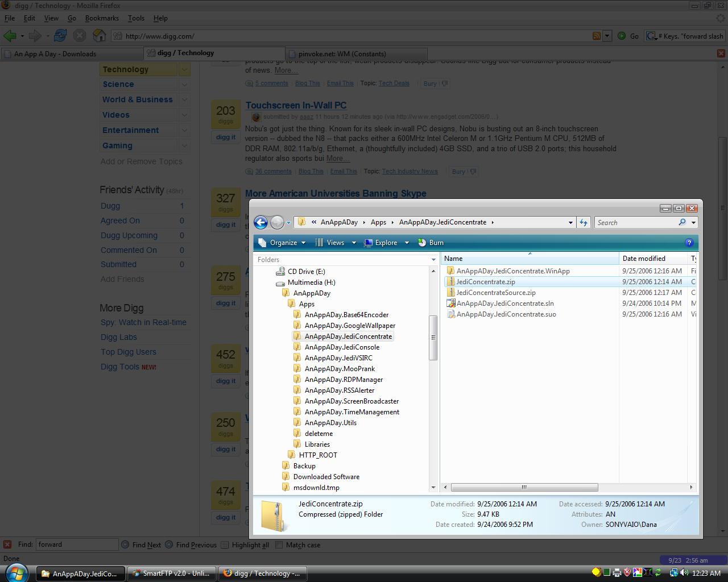
Task: Click Firefox green Back arrow
Action: click(10, 36)
